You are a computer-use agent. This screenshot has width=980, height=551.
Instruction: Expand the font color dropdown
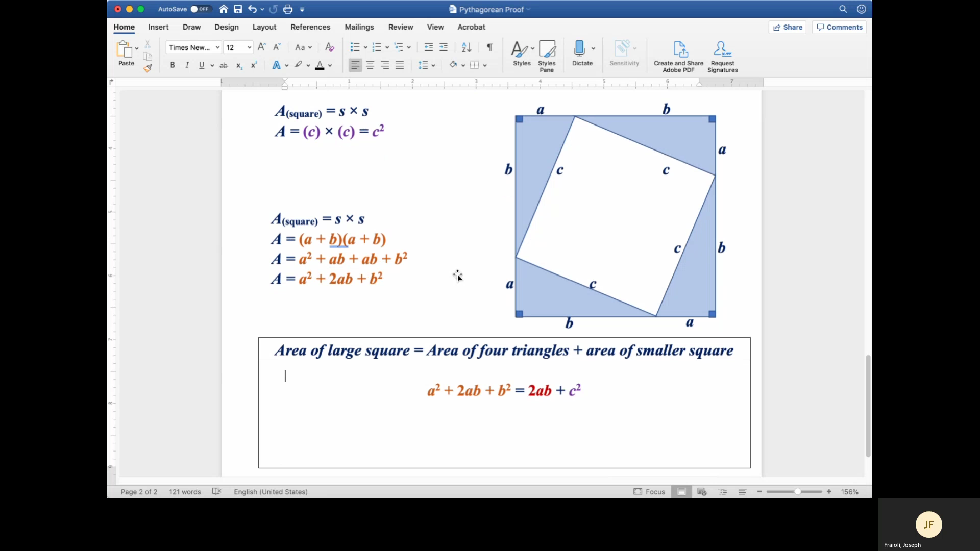[x=331, y=65]
